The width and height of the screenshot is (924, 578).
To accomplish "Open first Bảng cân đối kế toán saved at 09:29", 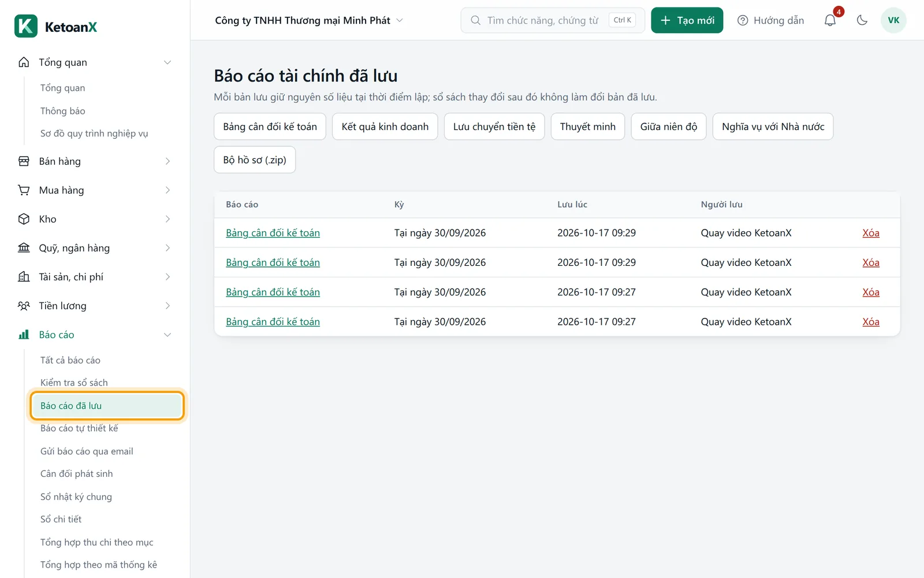I will (273, 233).
